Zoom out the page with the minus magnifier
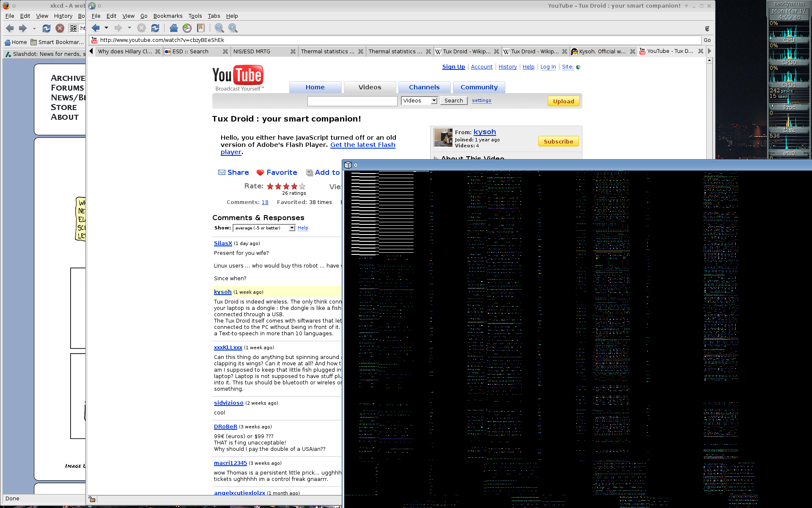Screen dimensions: 812x508 [219, 28]
